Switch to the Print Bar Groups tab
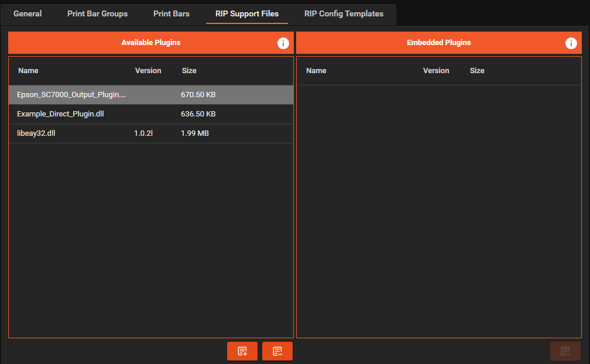The height and width of the screenshot is (364, 590). [97, 13]
